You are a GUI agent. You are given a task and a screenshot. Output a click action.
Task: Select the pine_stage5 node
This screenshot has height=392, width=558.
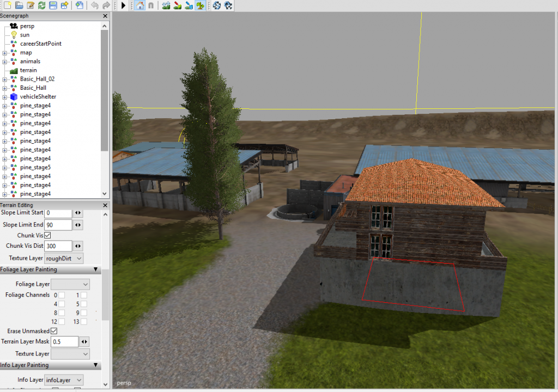(35, 167)
